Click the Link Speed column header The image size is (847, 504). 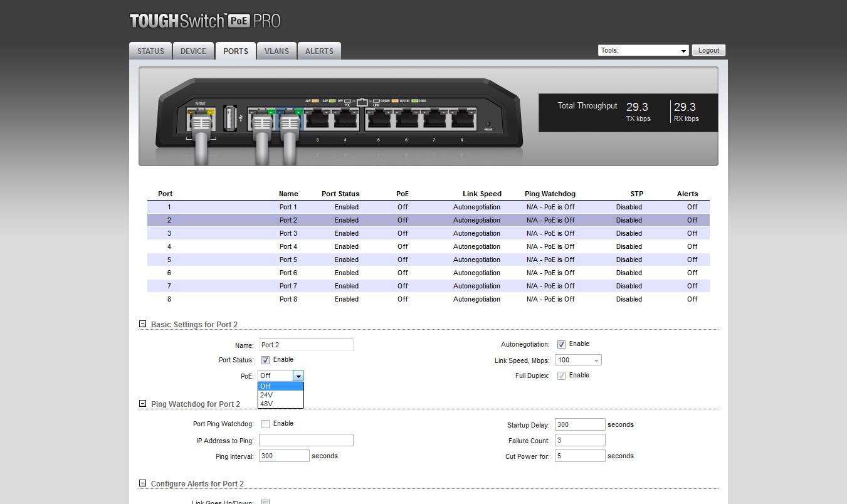(x=482, y=194)
